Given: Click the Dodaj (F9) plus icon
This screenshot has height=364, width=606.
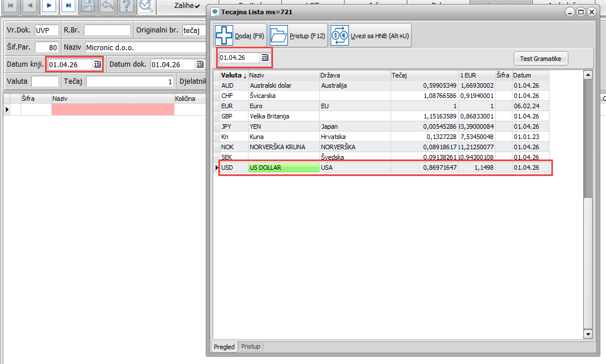Looking at the screenshot, I should tap(224, 35).
